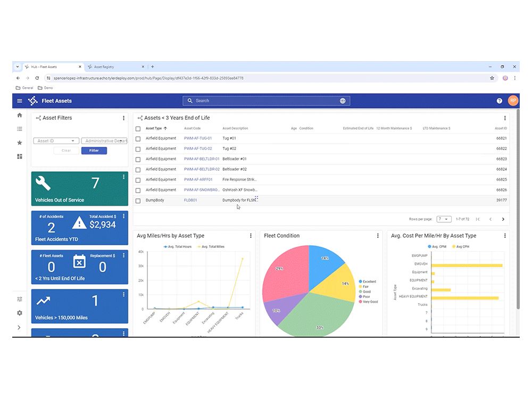532x399 pixels.
Task: Open the hamburger navigation menu
Action: 20,101
